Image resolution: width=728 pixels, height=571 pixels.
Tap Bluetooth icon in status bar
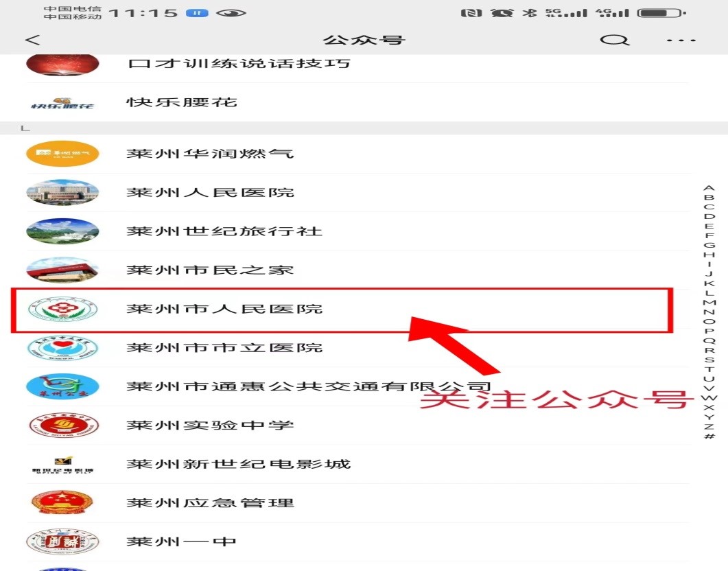pyautogui.click(x=529, y=12)
